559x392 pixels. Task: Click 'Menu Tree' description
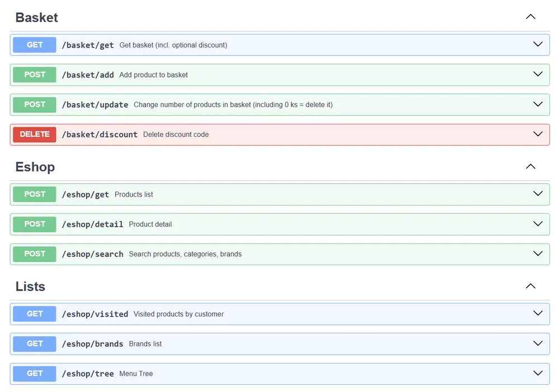pyautogui.click(x=136, y=374)
